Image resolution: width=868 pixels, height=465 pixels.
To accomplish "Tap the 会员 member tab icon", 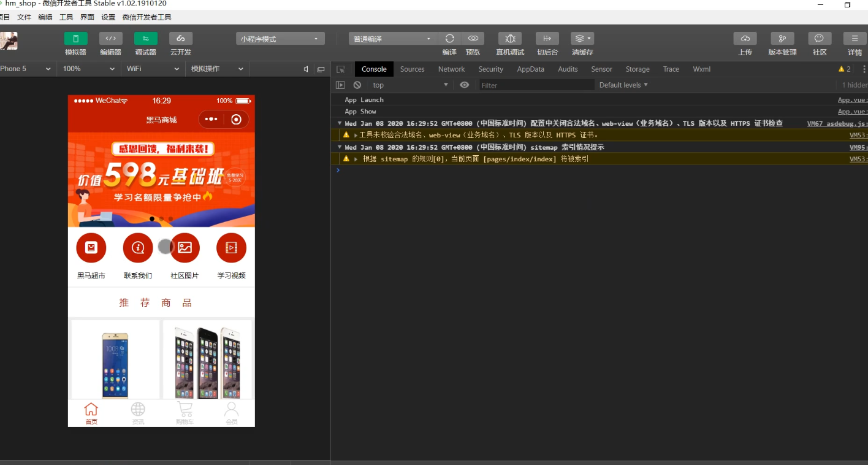I will coord(231,409).
